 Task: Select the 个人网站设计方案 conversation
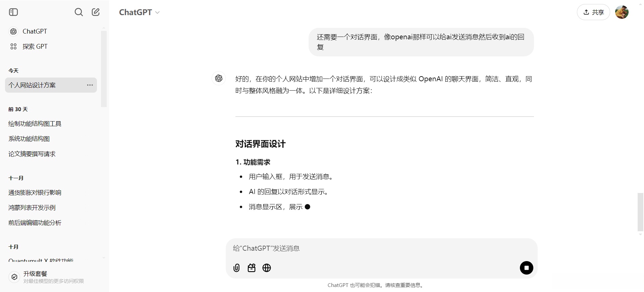click(x=51, y=85)
